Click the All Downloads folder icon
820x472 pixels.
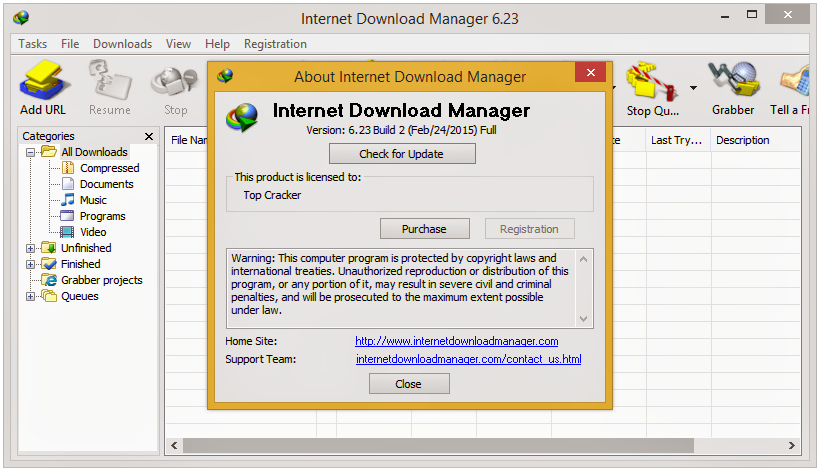point(49,152)
